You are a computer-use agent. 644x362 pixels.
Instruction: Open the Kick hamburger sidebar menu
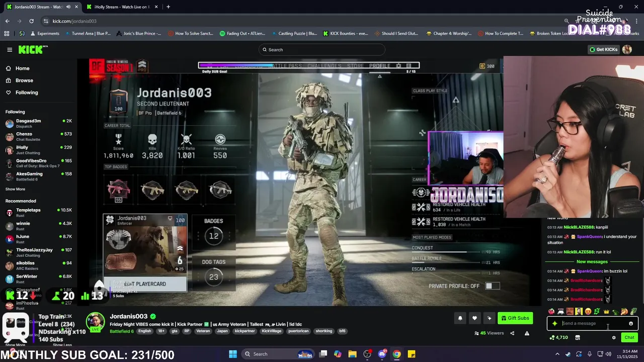(10, 49)
